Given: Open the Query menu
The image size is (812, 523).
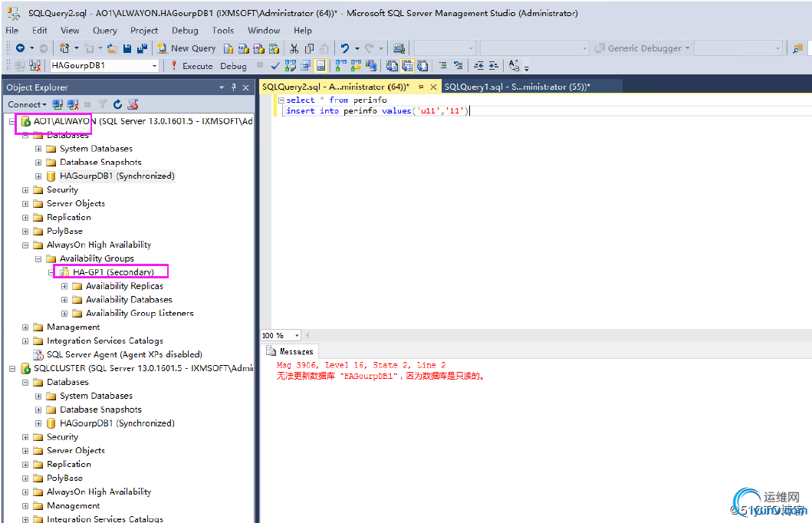Looking at the screenshot, I should [104, 31].
